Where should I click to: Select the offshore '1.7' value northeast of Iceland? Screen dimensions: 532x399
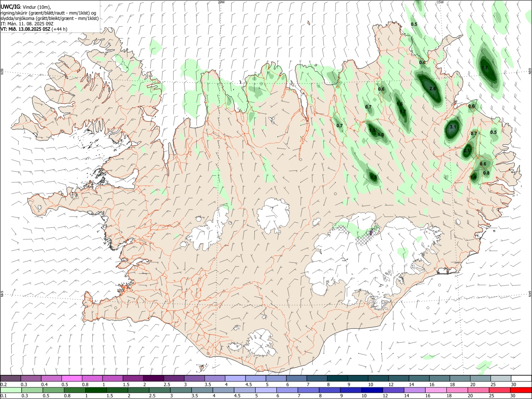coord(485,68)
